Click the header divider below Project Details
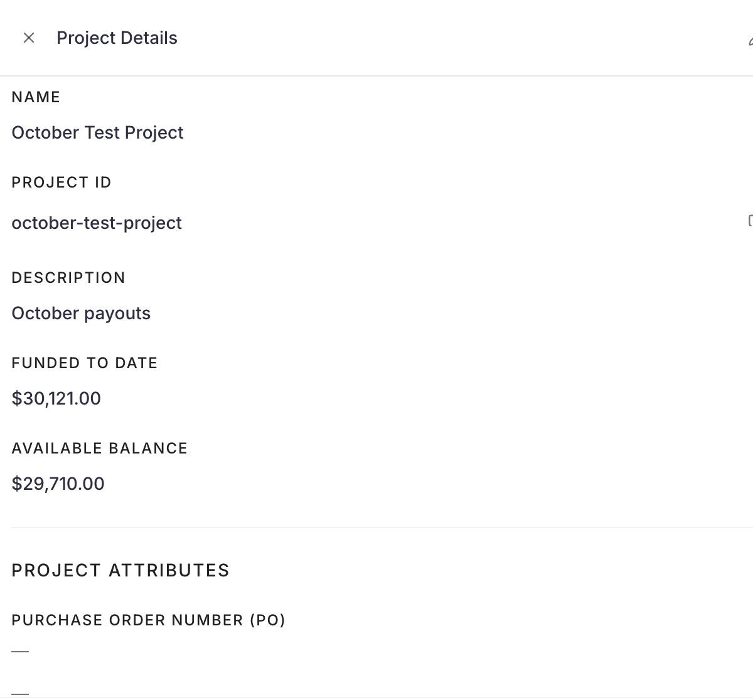Image resolution: width=753 pixels, height=700 pixels. pyautogui.click(x=376, y=76)
